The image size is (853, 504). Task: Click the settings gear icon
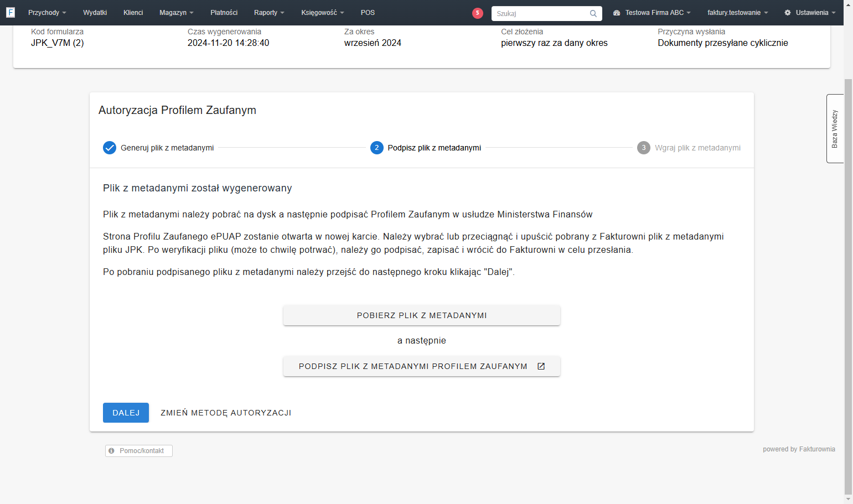(x=788, y=13)
